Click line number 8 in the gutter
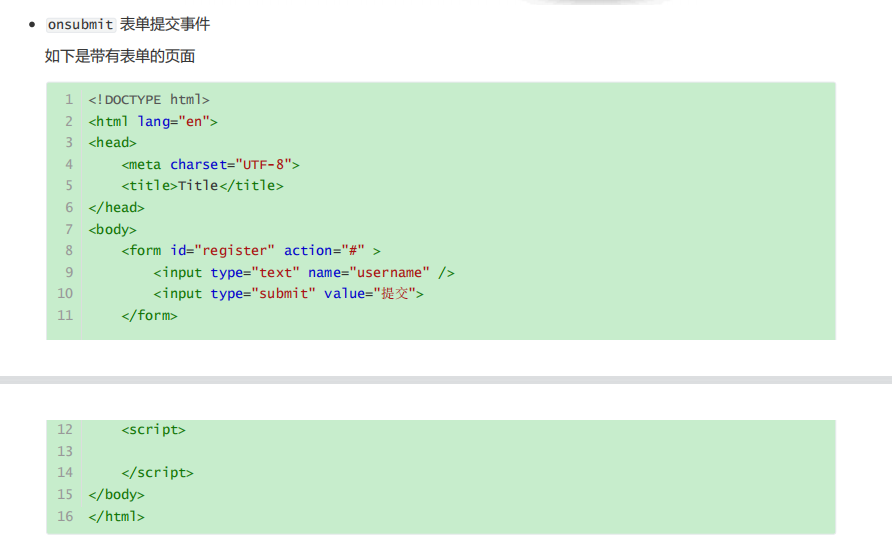Viewport: 892px width, 535px height. (69, 250)
